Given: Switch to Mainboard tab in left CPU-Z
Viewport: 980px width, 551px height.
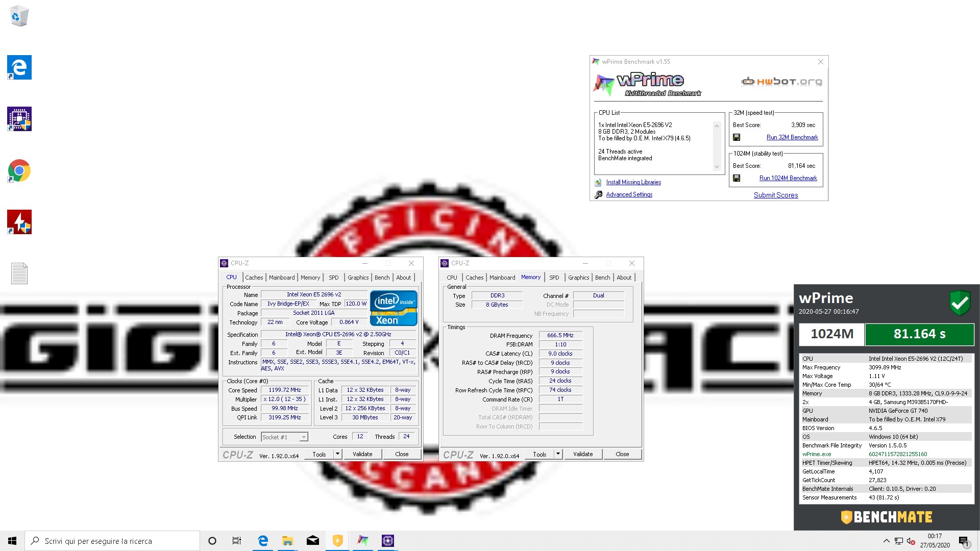Looking at the screenshot, I should (282, 278).
